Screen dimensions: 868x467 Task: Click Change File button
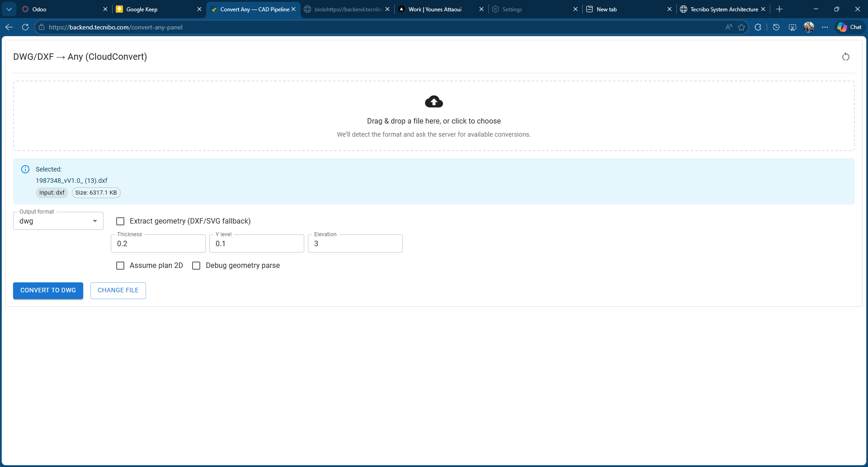(x=118, y=291)
